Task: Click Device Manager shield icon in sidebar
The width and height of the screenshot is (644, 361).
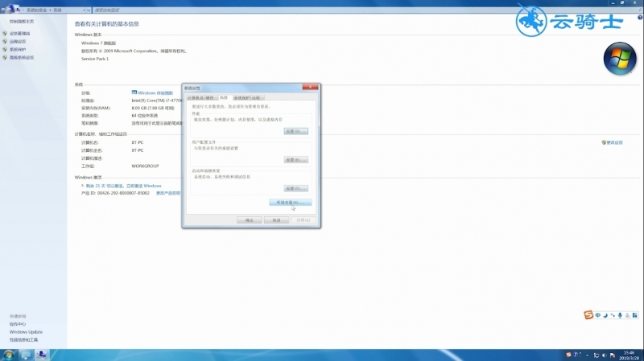Action: tap(5, 33)
